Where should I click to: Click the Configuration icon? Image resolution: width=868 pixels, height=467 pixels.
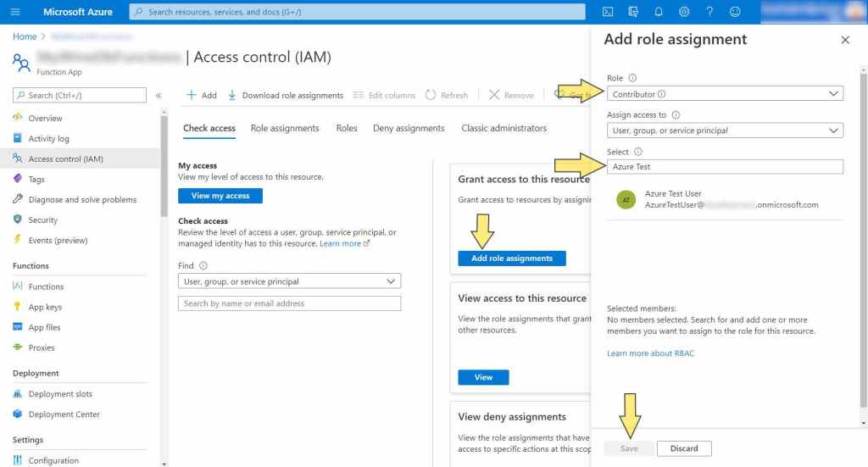tap(18, 460)
